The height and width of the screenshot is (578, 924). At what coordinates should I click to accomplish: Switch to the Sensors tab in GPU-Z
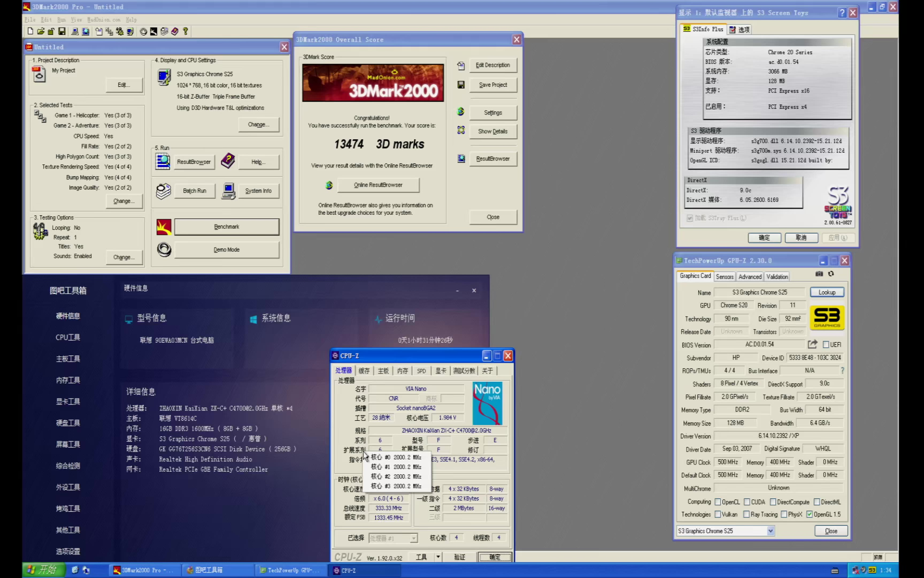pos(724,276)
